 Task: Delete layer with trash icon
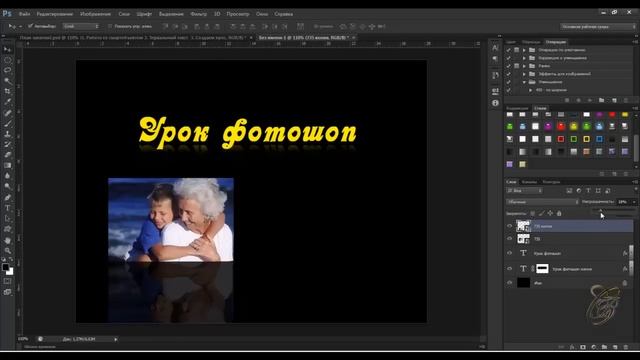tap(626, 347)
